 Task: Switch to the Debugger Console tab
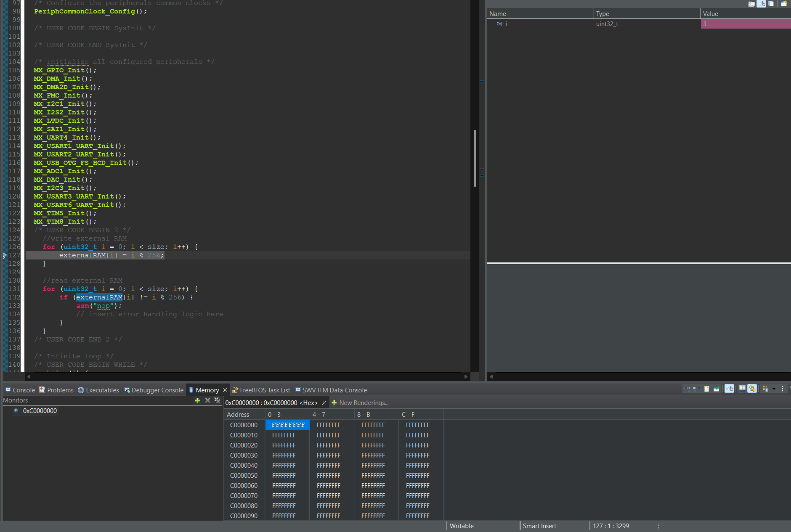click(x=154, y=390)
